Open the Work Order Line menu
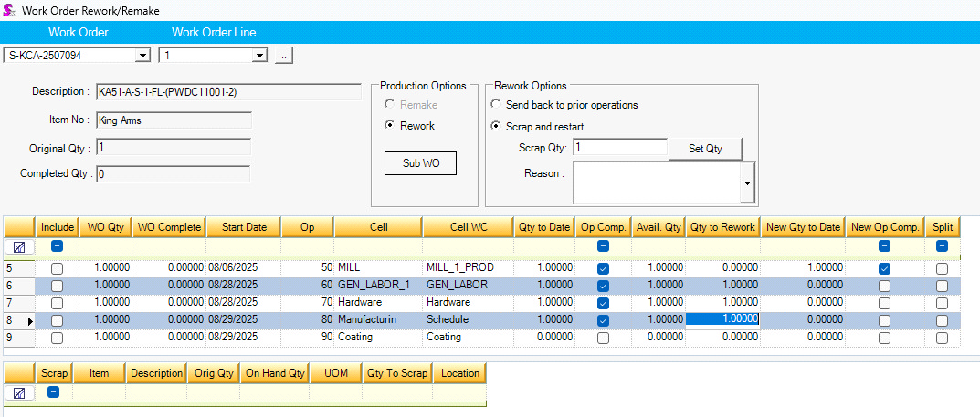 (214, 33)
